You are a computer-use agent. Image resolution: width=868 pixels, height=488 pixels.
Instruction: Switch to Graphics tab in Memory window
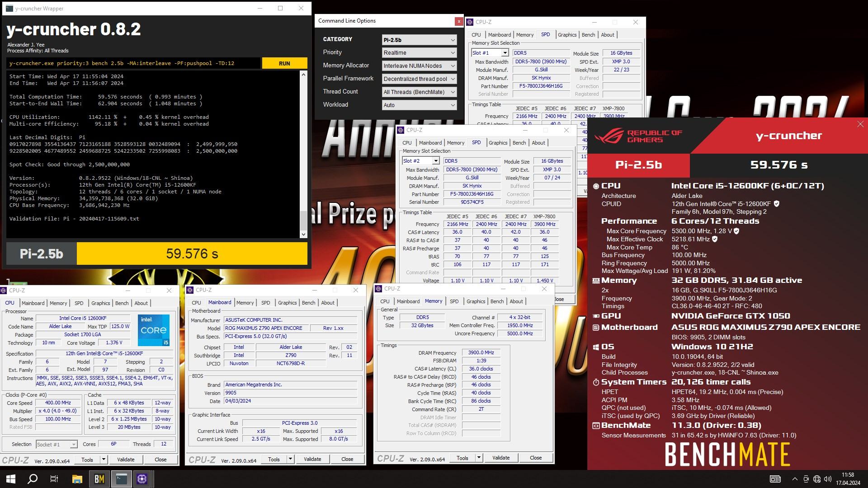pos(476,301)
